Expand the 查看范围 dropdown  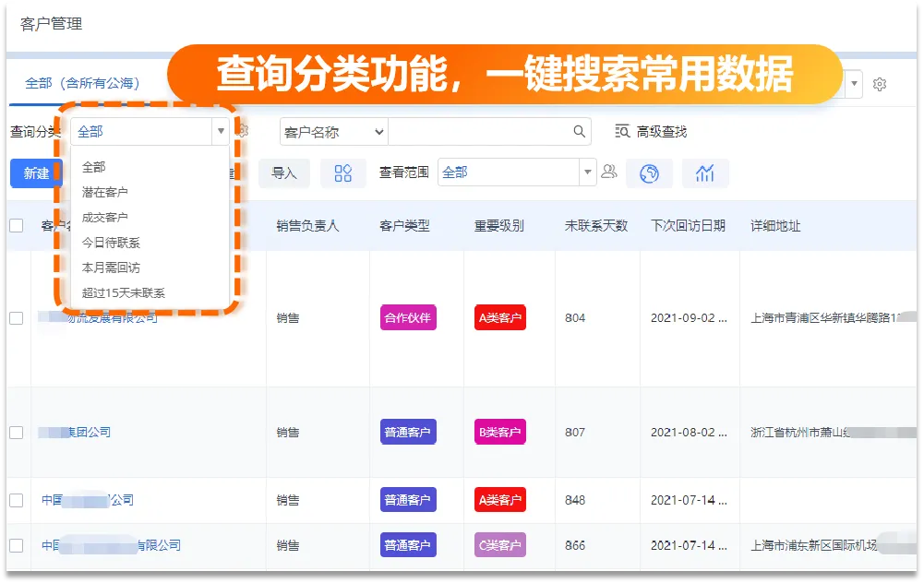(x=588, y=173)
